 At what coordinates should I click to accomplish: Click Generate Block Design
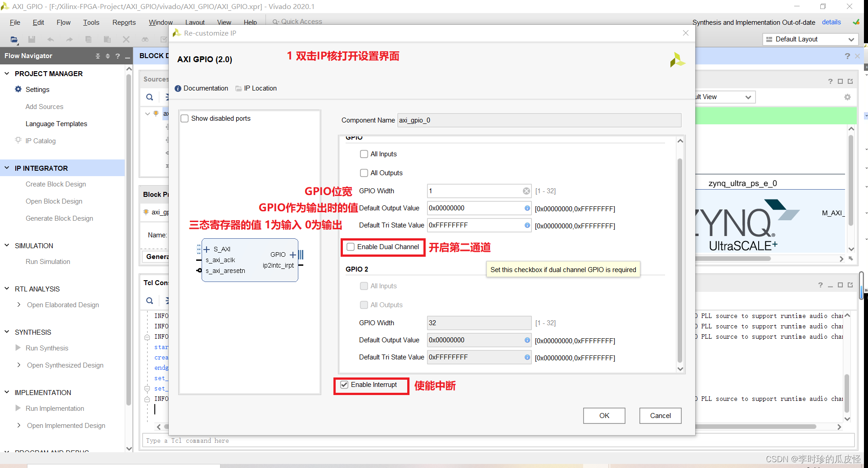pyautogui.click(x=59, y=218)
